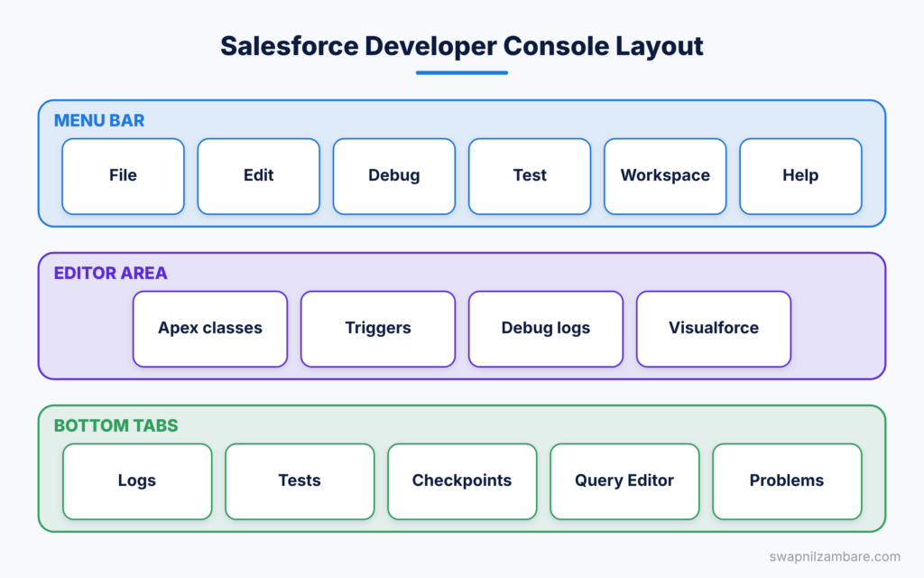Select the Apex classes card
This screenshot has height=578, width=924.
click(210, 329)
